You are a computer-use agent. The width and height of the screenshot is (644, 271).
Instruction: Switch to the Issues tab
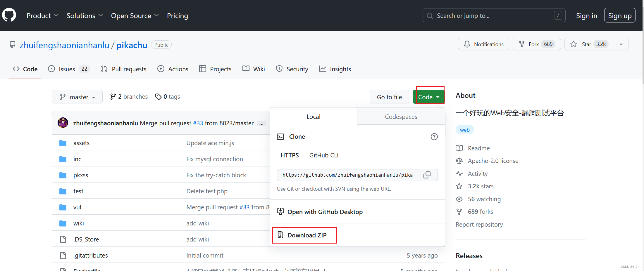point(69,69)
